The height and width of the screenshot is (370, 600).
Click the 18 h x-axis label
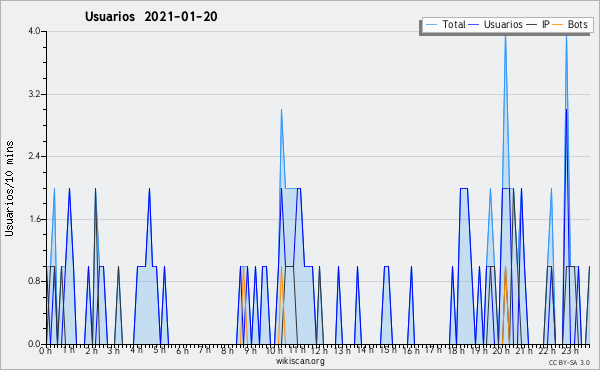click(457, 351)
